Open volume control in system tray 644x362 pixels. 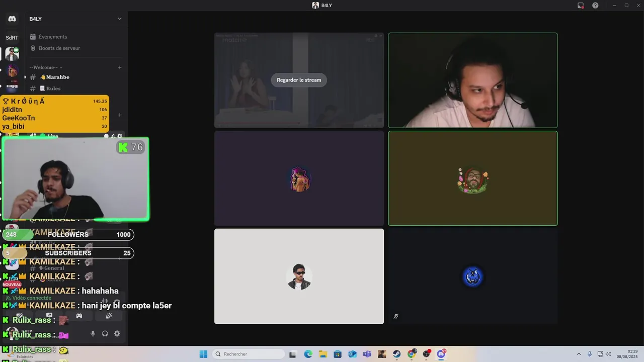pyautogui.click(x=608, y=354)
